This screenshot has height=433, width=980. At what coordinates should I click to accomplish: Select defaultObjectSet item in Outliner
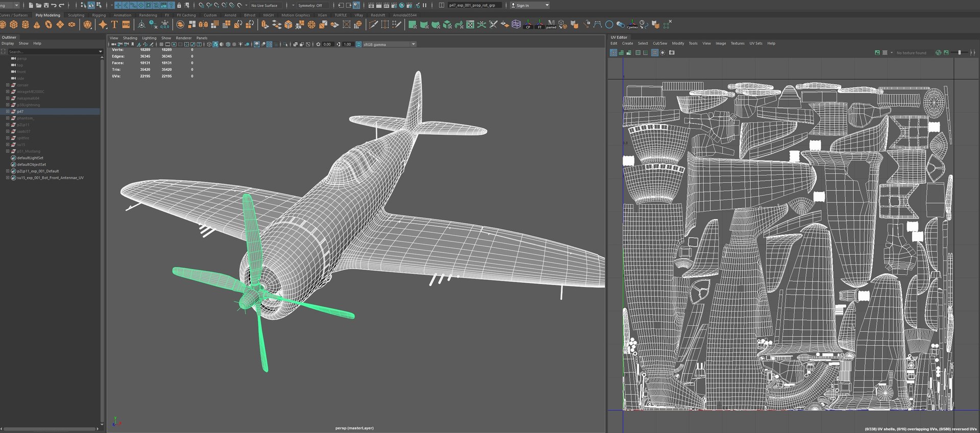[x=32, y=164]
